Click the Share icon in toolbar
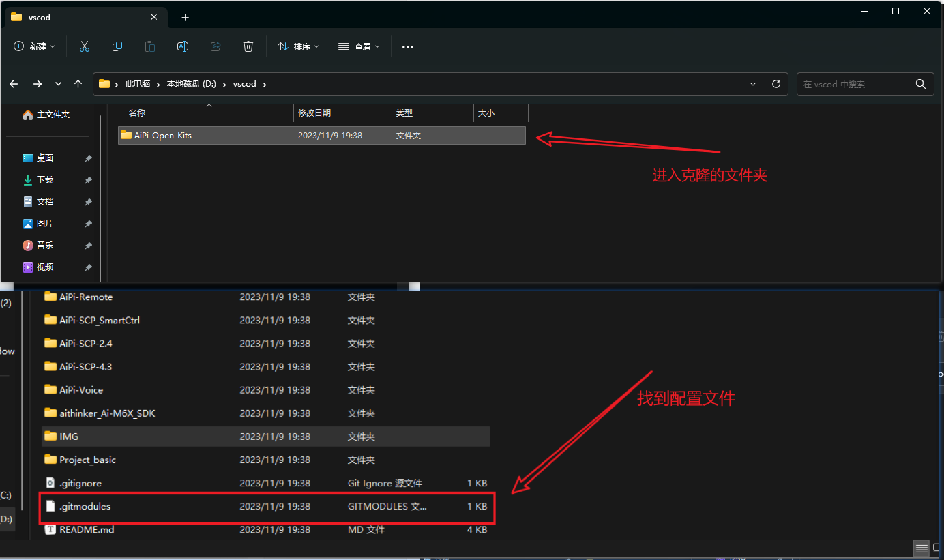The height and width of the screenshot is (560, 944). [216, 46]
